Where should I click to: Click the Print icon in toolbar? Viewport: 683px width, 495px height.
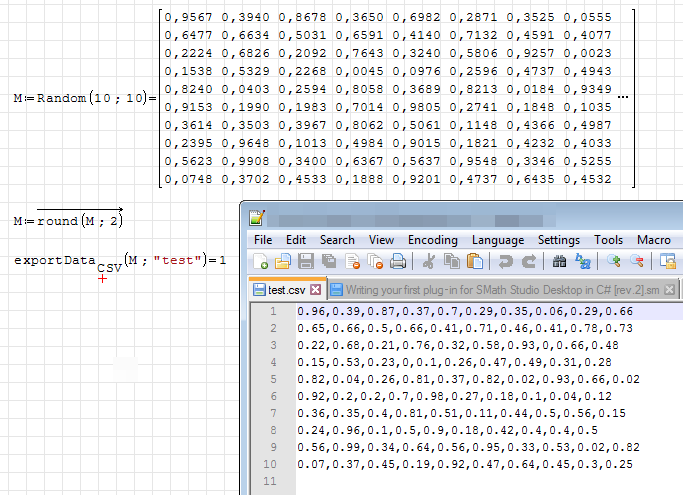[x=397, y=263]
